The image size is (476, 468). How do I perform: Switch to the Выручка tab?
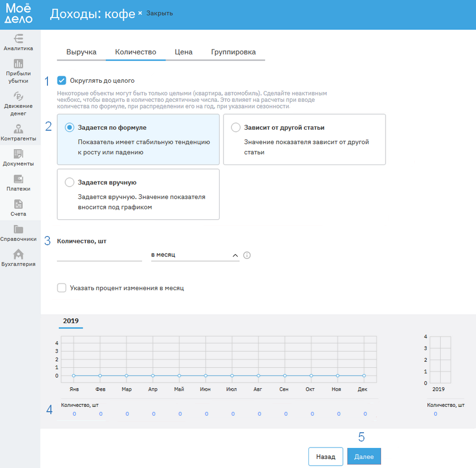coord(81,52)
